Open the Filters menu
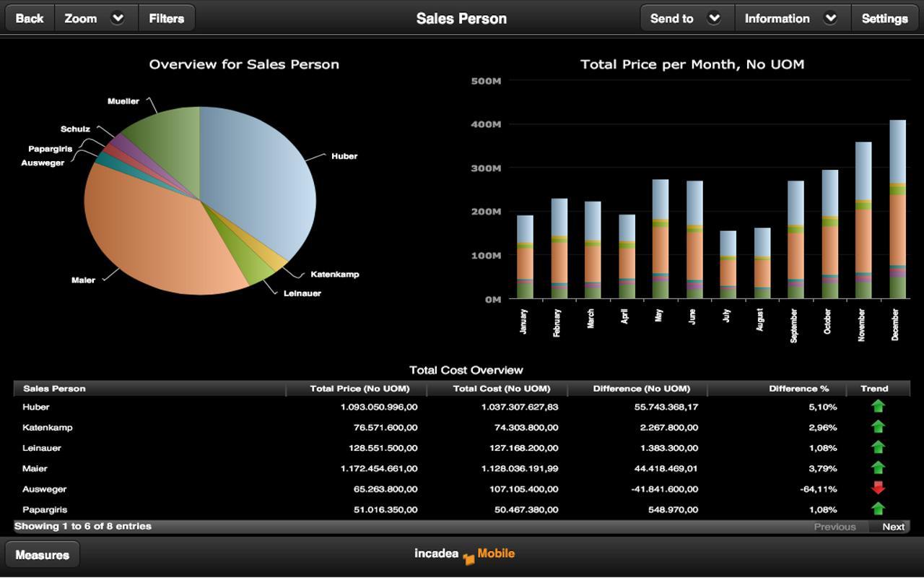This screenshot has height=578, width=924. click(166, 19)
